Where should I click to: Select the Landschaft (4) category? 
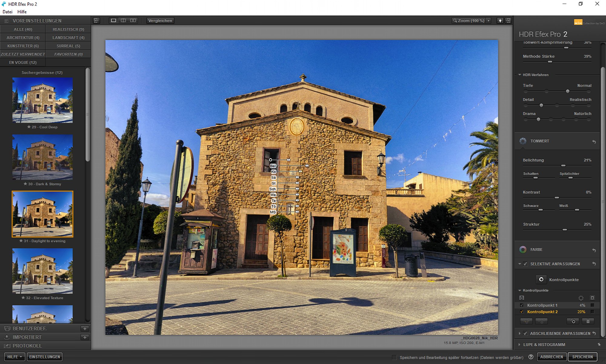click(68, 38)
